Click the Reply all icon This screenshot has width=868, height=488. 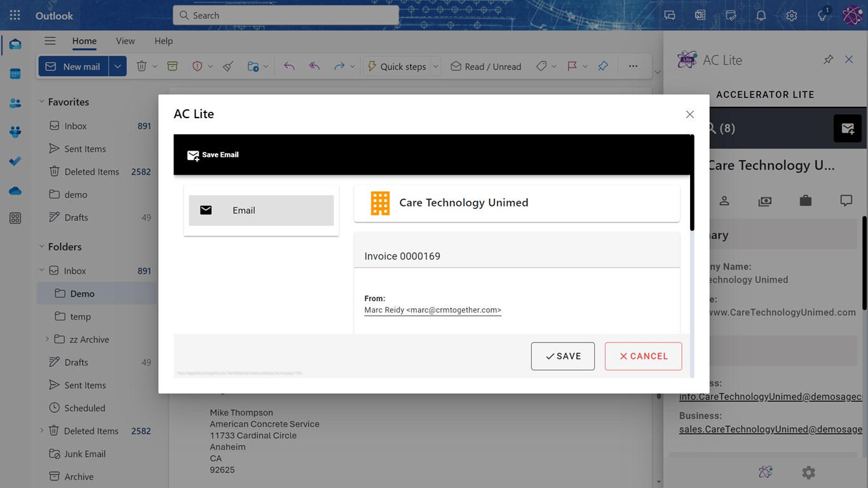point(314,66)
